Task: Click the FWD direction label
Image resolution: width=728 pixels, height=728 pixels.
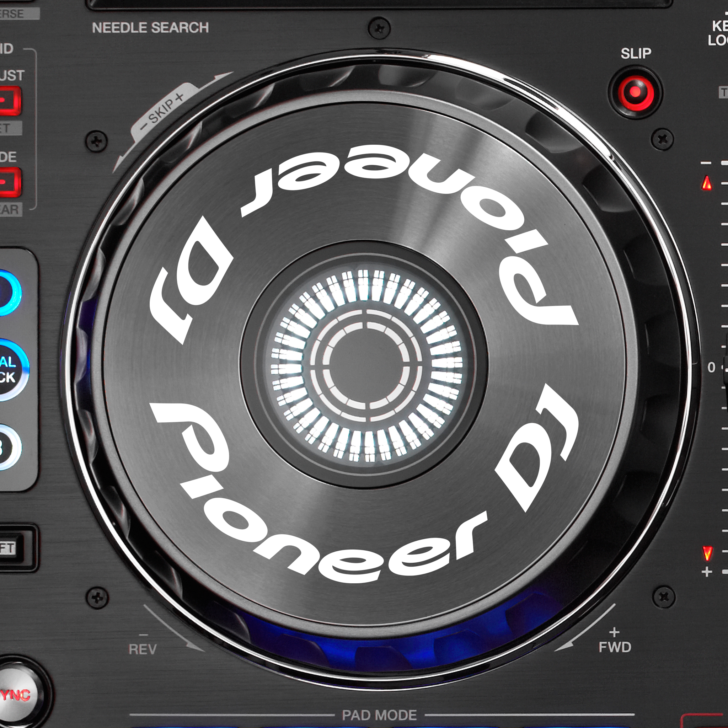Action: coord(615,647)
